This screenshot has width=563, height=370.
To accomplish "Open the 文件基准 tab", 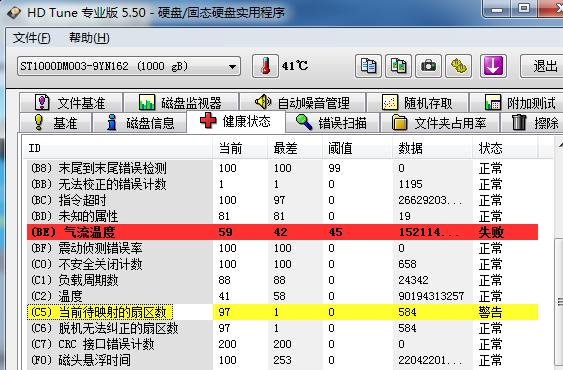I will [71, 103].
